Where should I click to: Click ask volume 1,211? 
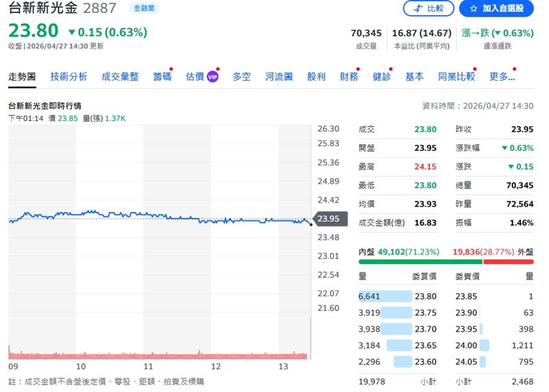click(522, 345)
